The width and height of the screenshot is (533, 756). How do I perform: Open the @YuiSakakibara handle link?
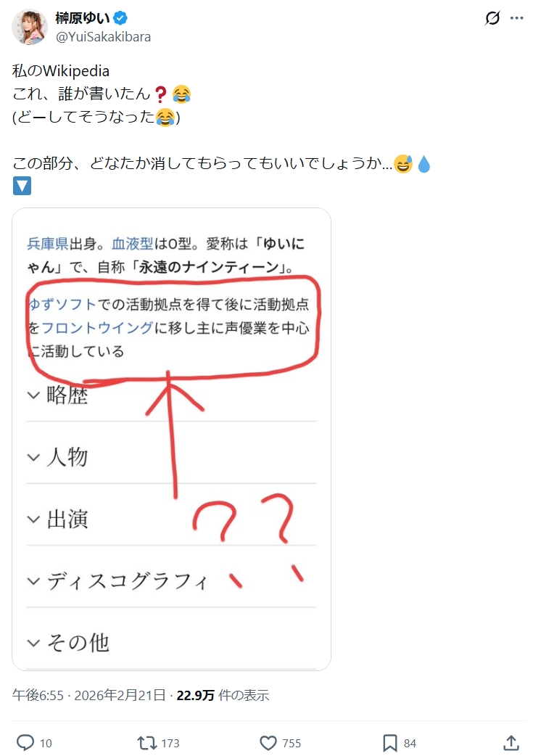tap(103, 37)
